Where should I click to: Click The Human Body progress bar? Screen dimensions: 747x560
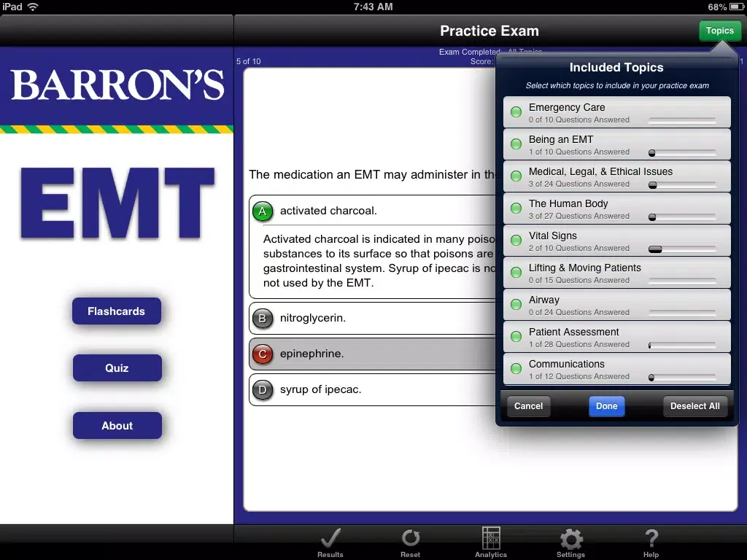pyautogui.click(x=682, y=217)
